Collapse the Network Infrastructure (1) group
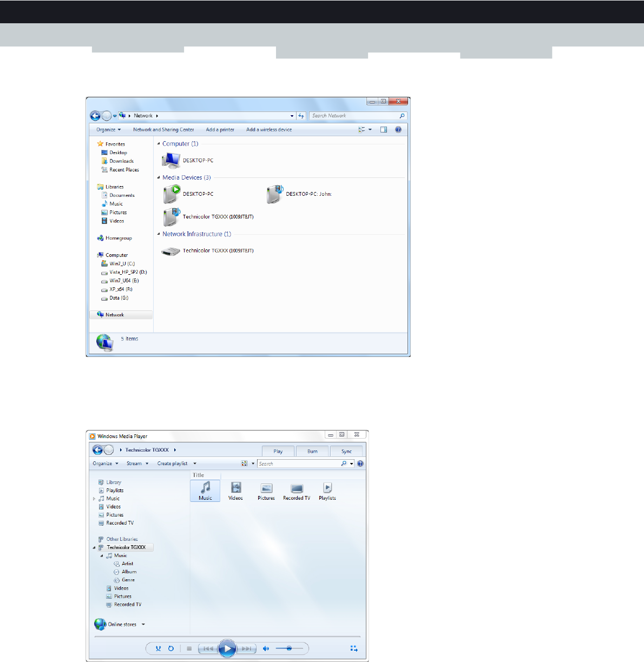This screenshot has width=644, height=662. pos(159,234)
